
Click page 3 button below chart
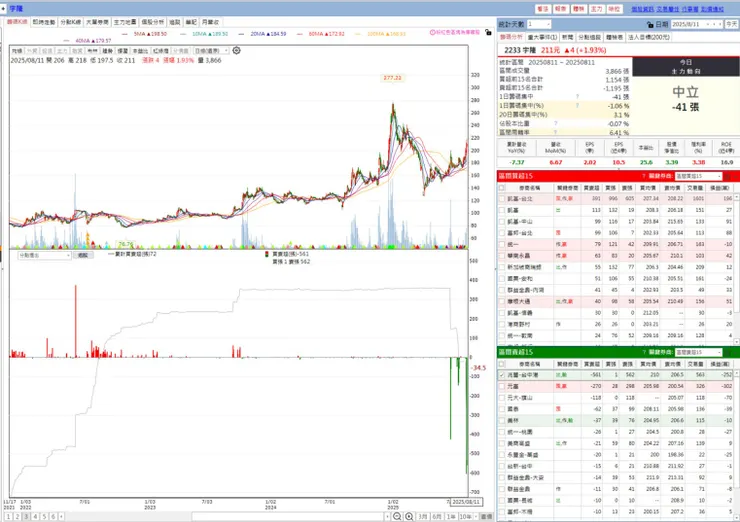click(26, 517)
